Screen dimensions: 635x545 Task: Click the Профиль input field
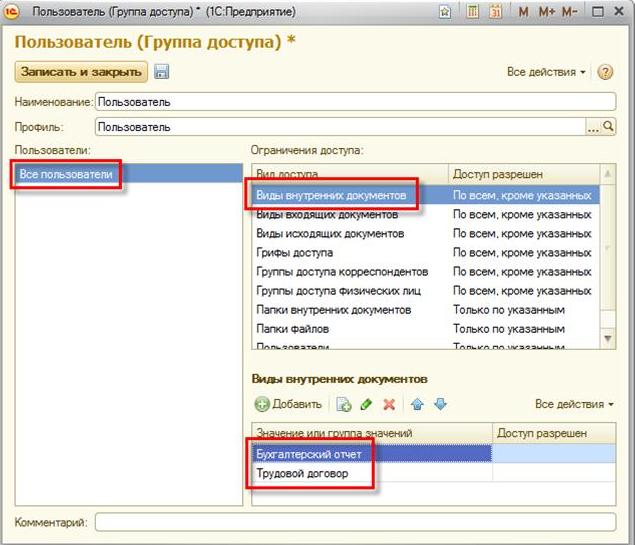tap(341, 127)
